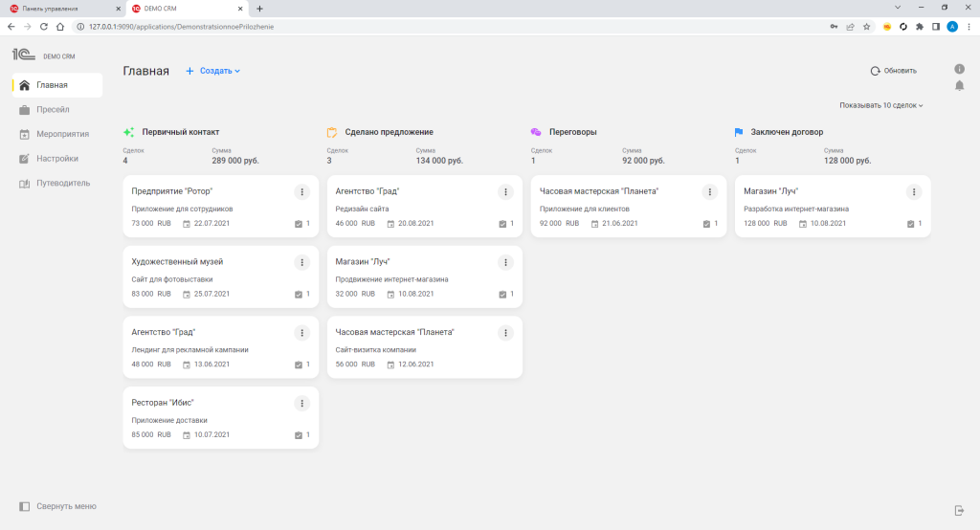Open Настройки from the sidebar
This screenshot has height=530, width=980.
[x=57, y=159]
